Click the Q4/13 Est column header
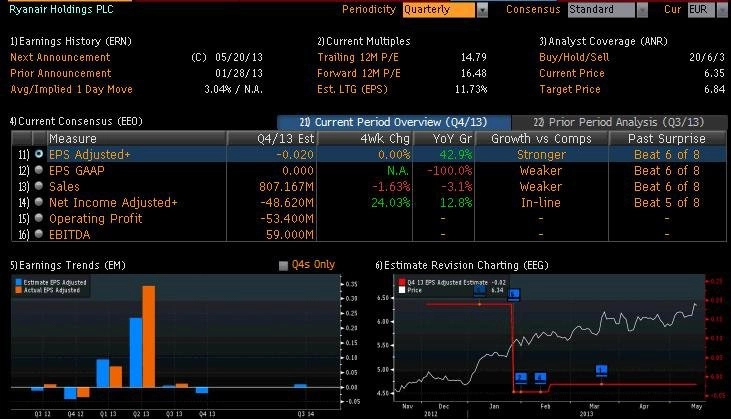731x419 pixels. click(x=272, y=138)
